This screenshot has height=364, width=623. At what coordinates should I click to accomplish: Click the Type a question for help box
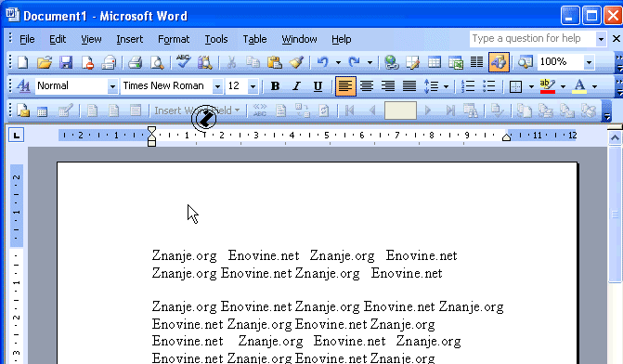(x=533, y=39)
